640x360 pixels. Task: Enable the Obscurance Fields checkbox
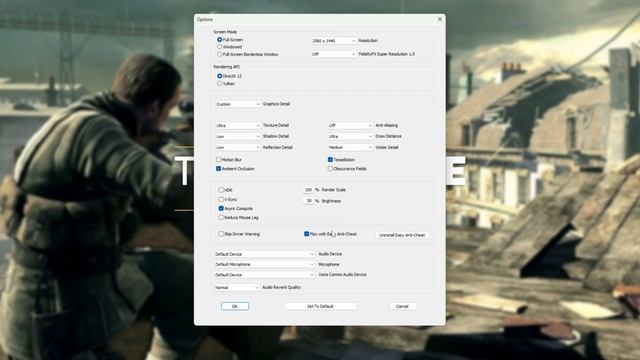330,169
